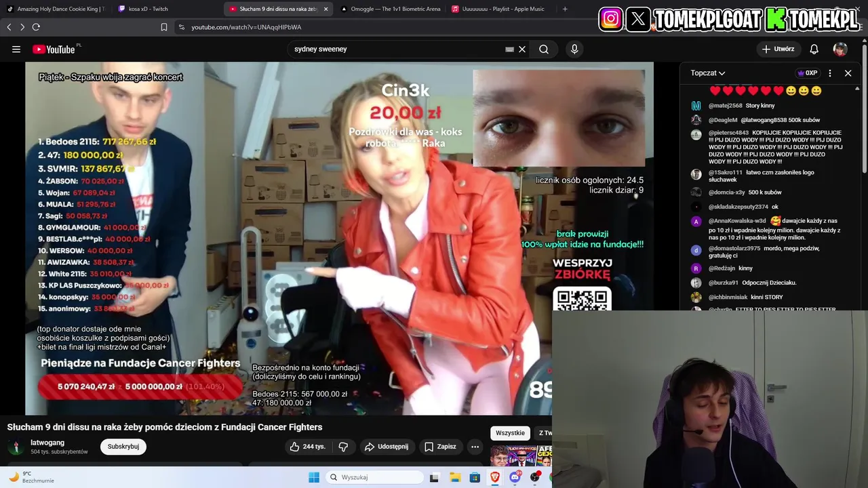Image resolution: width=868 pixels, height=488 pixels.
Task: Switch to the 'Amazing Holy Dance Cookie King' tab
Action: point(54,9)
